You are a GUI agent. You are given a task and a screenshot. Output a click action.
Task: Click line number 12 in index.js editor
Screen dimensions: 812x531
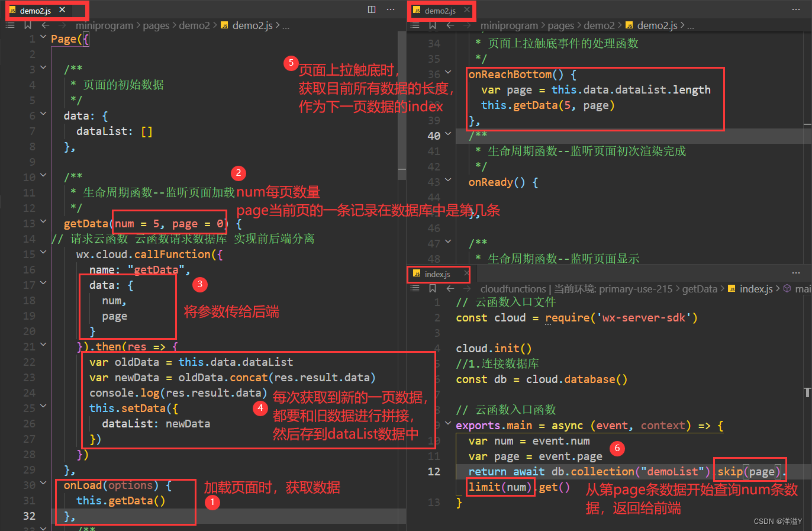coord(434,472)
